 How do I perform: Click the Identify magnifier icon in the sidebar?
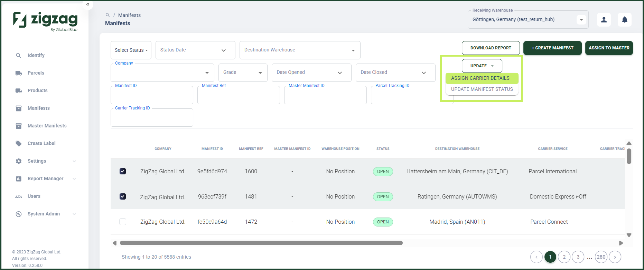pos(19,55)
